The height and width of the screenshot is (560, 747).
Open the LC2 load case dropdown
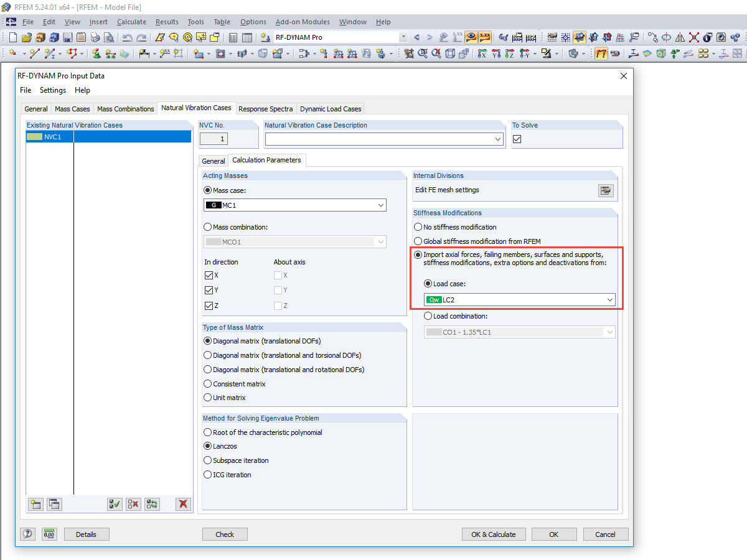tap(610, 300)
